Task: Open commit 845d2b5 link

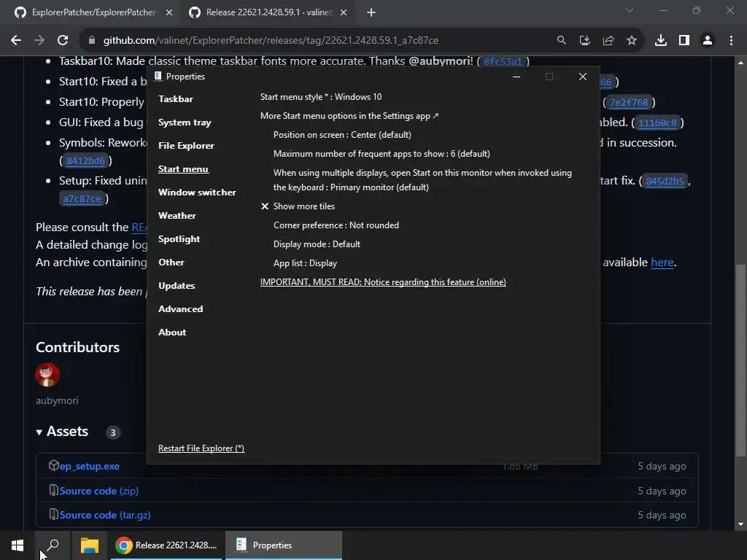Action: pos(665,181)
